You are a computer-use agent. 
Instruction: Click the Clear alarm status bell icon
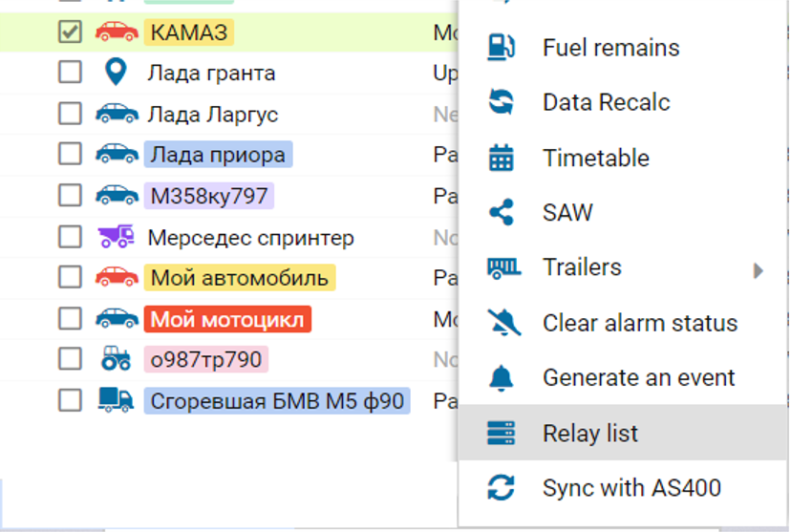pos(503,323)
